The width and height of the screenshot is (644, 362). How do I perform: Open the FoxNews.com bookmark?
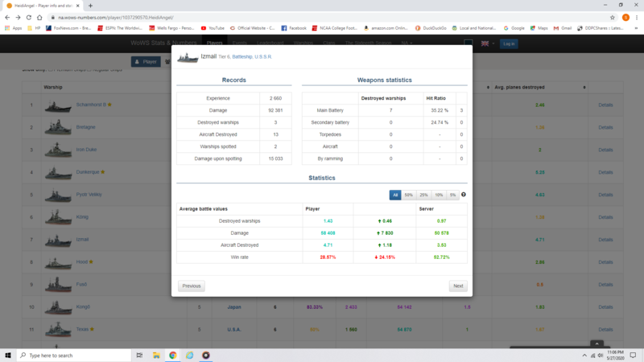(x=68, y=28)
